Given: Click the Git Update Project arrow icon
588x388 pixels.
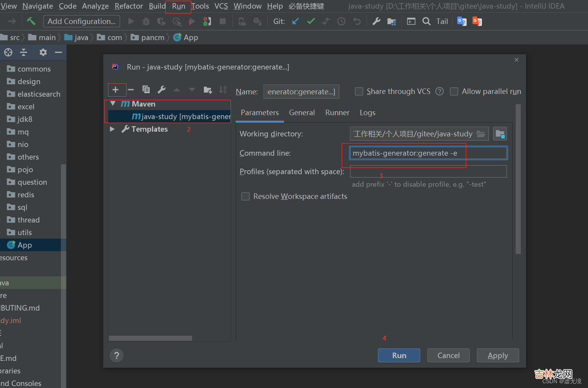Looking at the screenshot, I should tap(295, 21).
